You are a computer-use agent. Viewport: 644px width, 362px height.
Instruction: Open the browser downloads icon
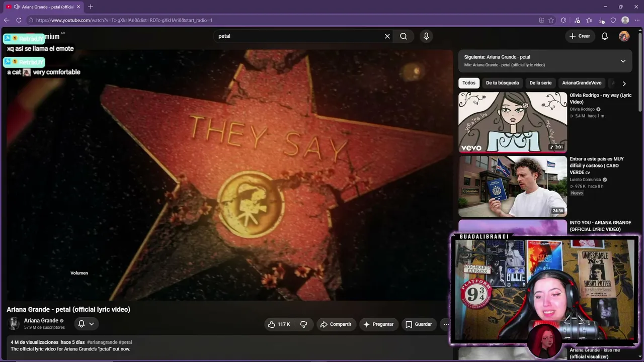pos(602,20)
